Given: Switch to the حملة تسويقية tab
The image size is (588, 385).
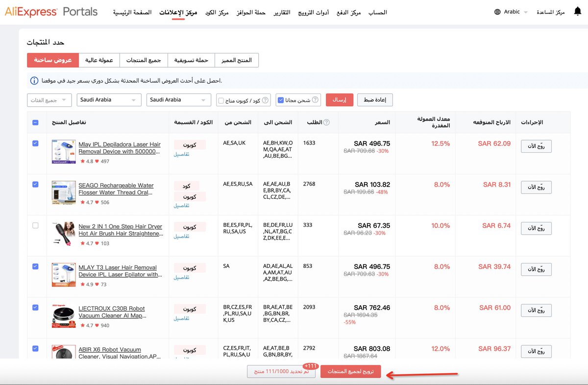Looking at the screenshot, I should [x=192, y=60].
